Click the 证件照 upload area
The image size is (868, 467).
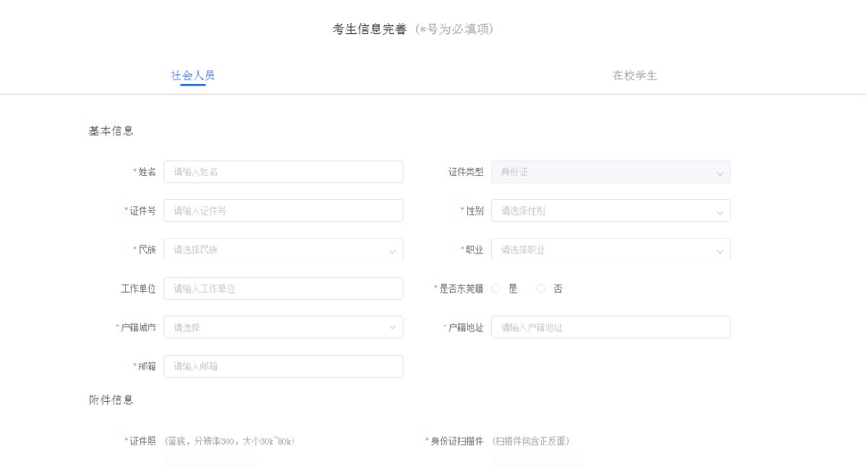pyautogui.click(x=209, y=460)
